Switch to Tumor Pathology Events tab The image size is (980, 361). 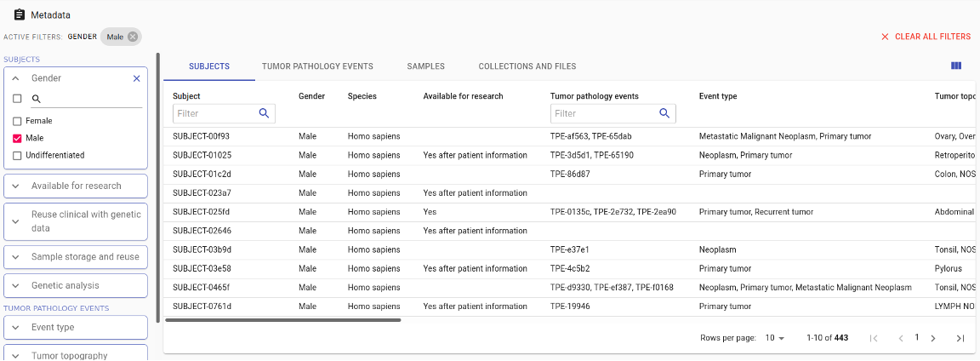[317, 66]
